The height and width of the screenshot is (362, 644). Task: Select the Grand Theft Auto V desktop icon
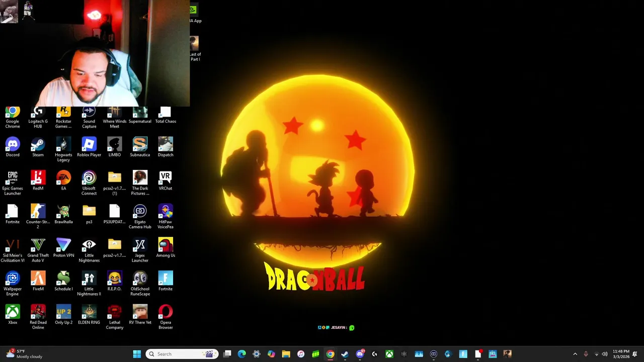[38, 250]
